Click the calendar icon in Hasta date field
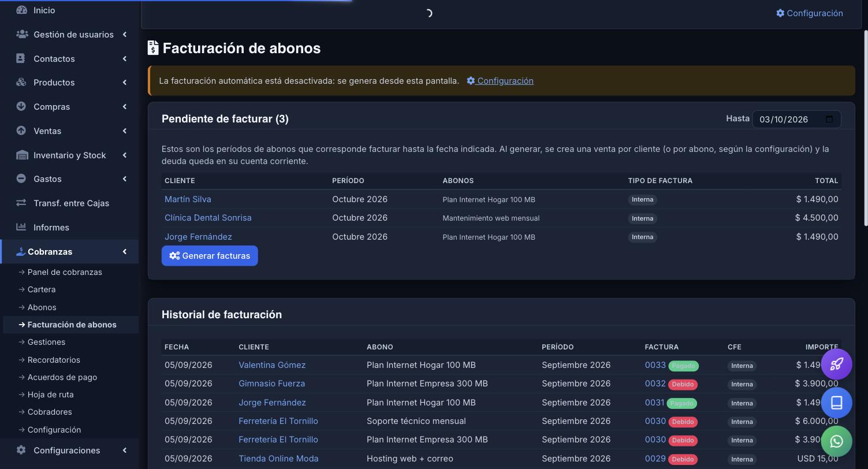This screenshot has height=469, width=868. pyautogui.click(x=829, y=119)
